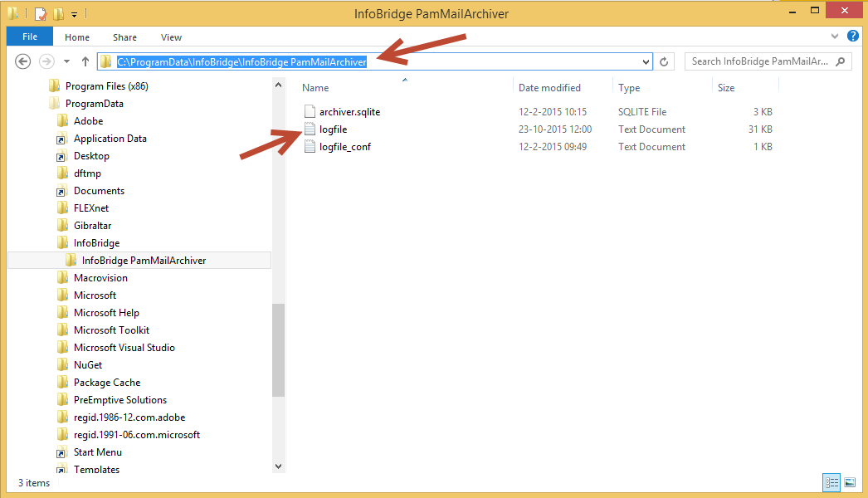Select ProgramData folder in the tree
The image size is (868, 498).
pyautogui.click(x=94, y=104)
